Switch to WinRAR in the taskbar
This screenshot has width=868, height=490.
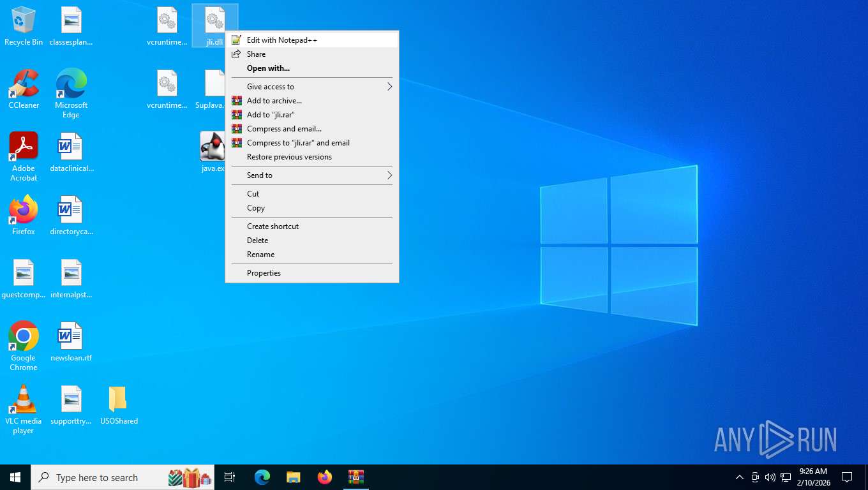tap(356, 477)
